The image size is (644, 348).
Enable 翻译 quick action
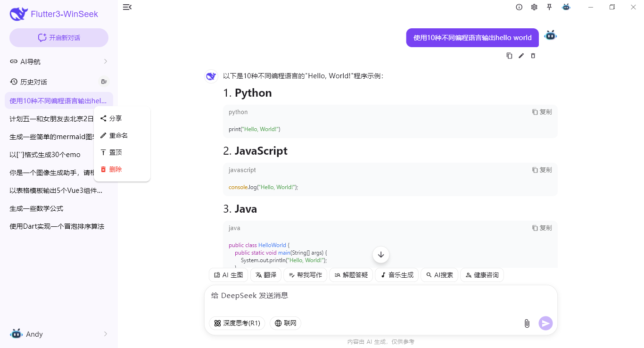pyautogui.click(x=265, y=274)
